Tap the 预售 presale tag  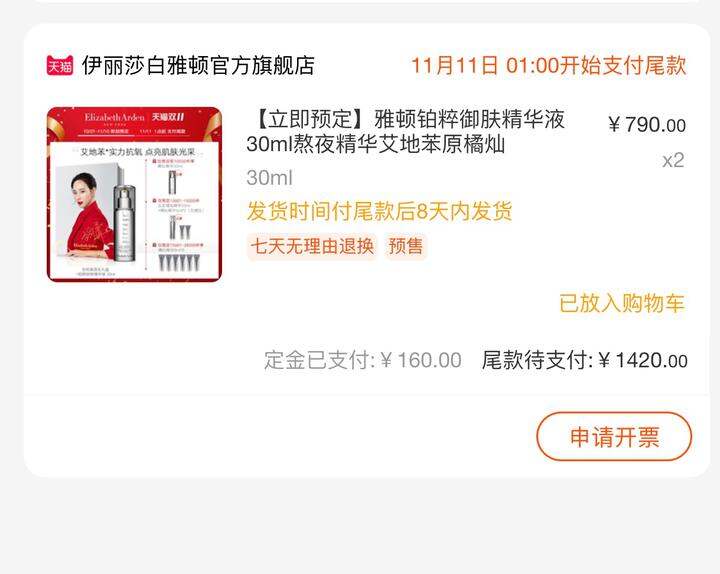pyautogui.click(x=406, y=247)
